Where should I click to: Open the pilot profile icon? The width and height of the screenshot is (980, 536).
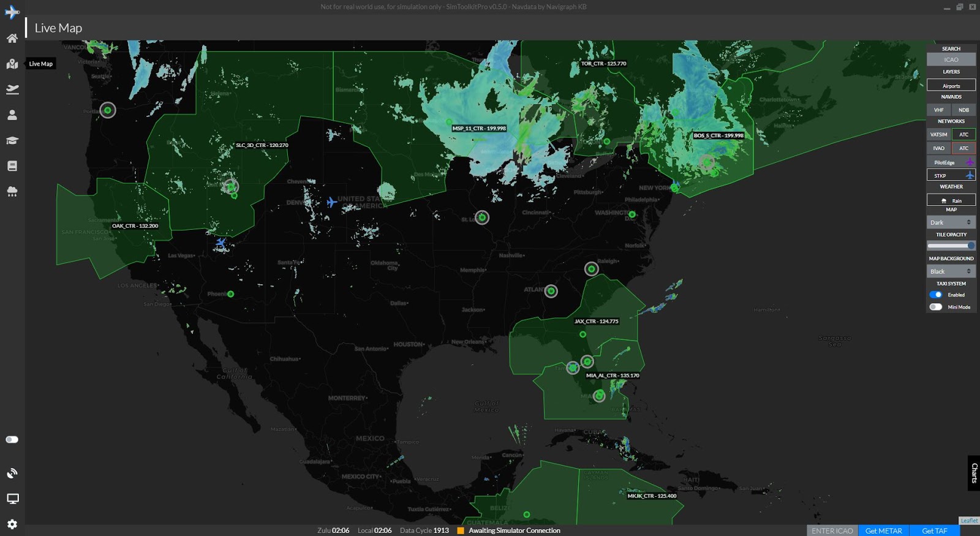click(12, 115)
